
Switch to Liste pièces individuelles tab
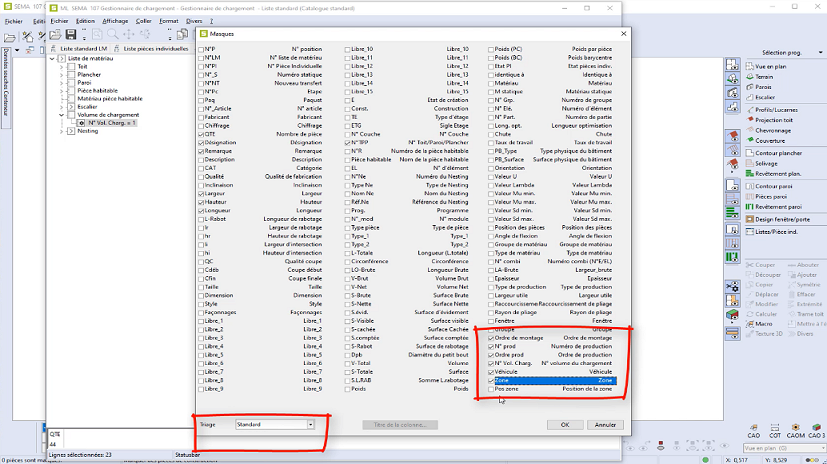(x=153, y=48)
